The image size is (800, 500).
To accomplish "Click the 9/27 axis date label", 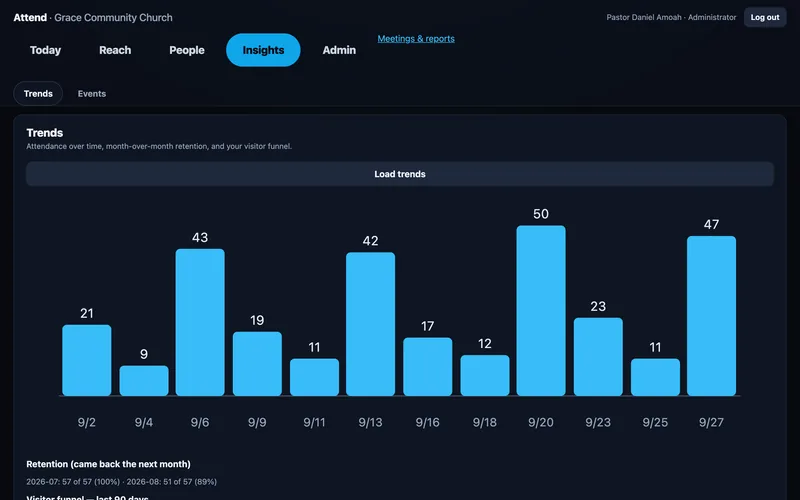I will click(x=711, y=422).
